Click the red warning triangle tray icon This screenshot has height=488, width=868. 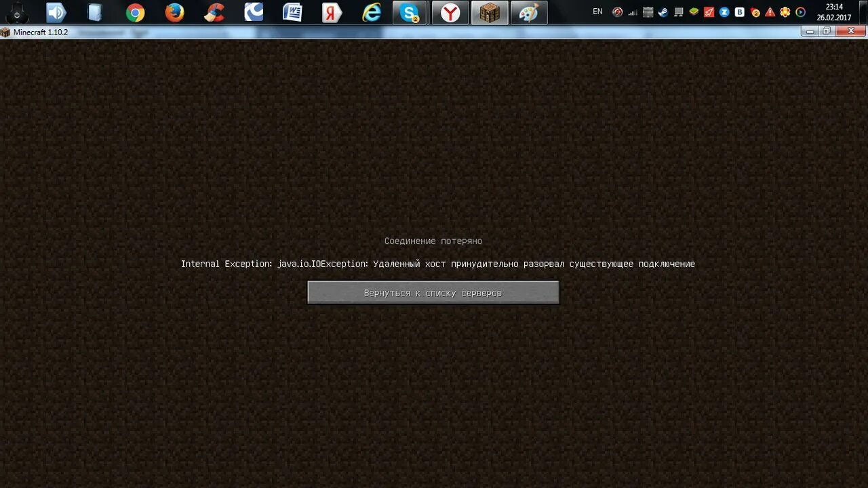770,12
